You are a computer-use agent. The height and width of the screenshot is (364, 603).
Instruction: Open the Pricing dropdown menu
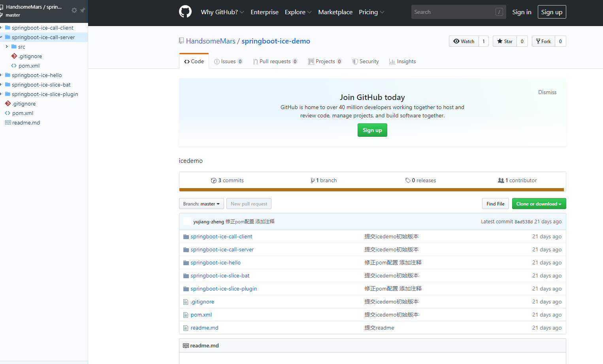371,12
